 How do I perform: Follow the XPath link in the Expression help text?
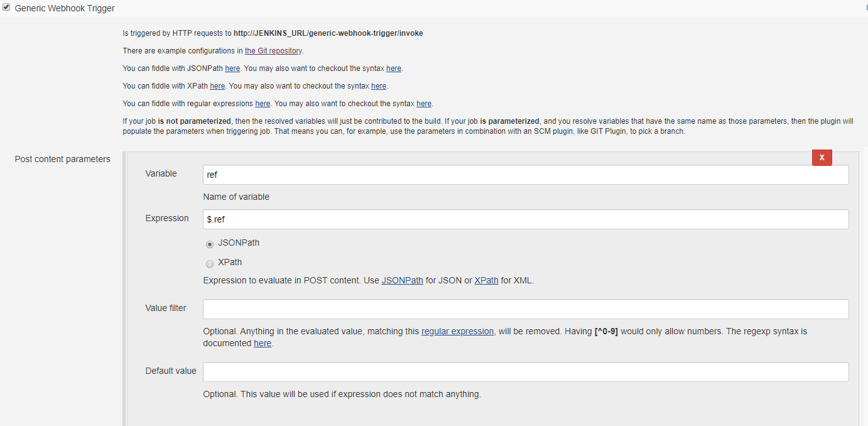click(486, 281)
